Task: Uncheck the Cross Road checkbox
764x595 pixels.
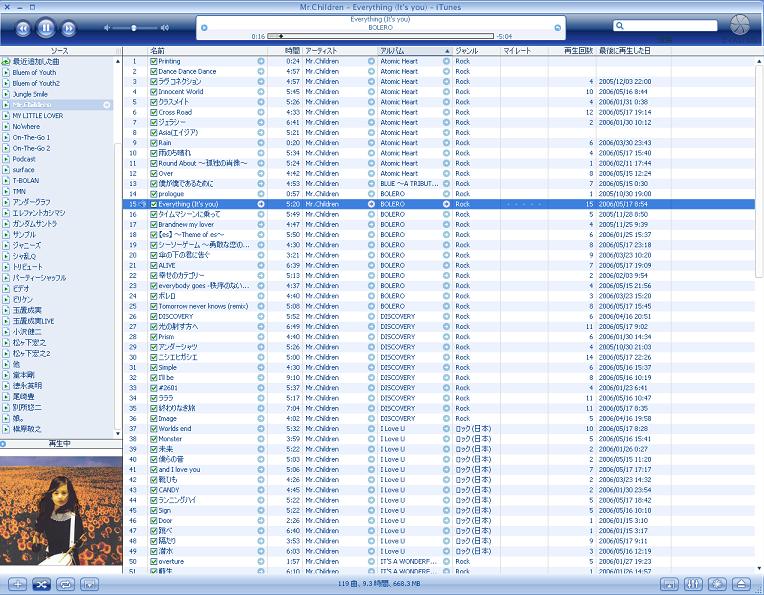Action: point(153,112)
